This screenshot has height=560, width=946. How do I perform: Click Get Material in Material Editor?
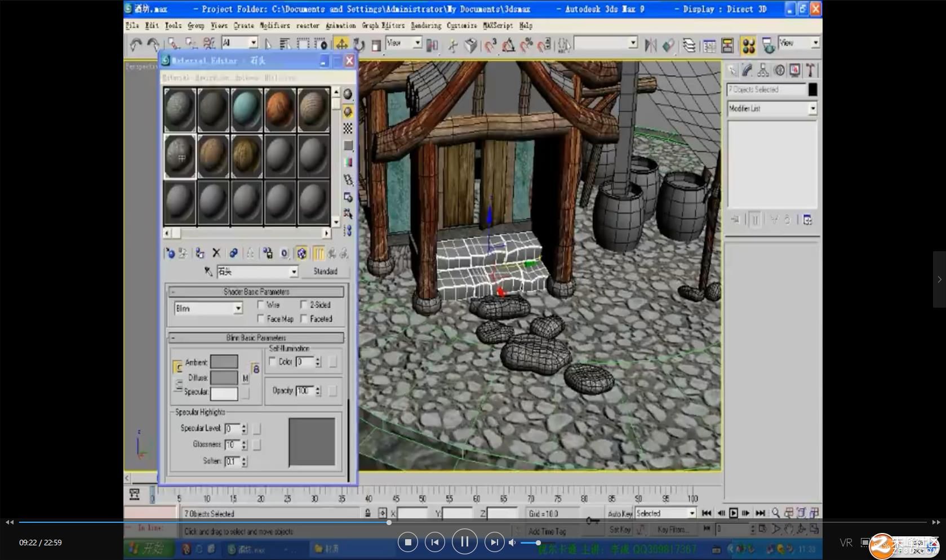170,254
